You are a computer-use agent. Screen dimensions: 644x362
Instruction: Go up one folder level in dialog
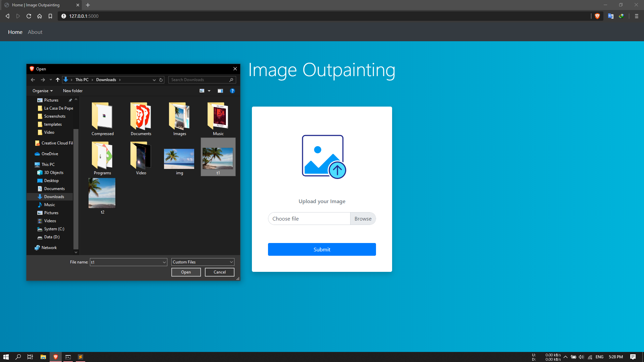[x=58, y=80]
